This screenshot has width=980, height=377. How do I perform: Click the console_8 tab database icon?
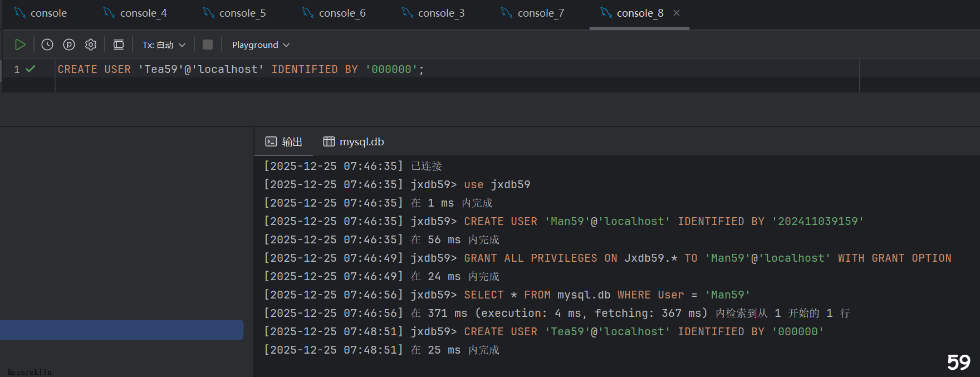[x=606, y=13]
